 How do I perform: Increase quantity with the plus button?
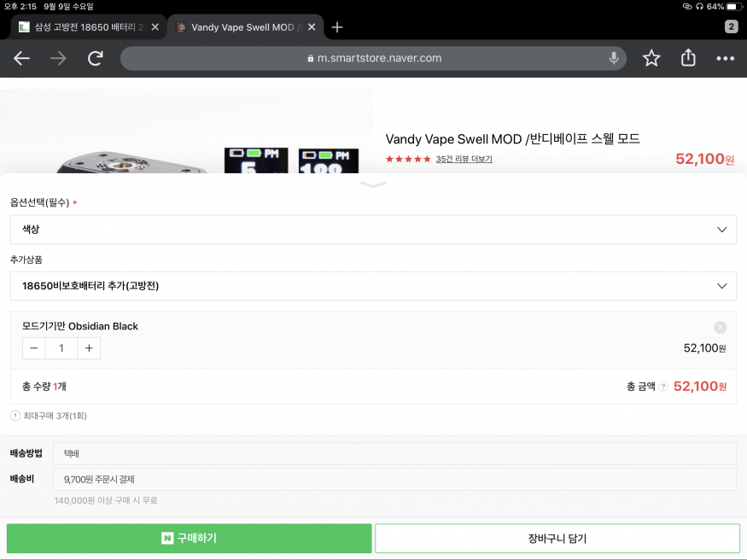(89, 348)
